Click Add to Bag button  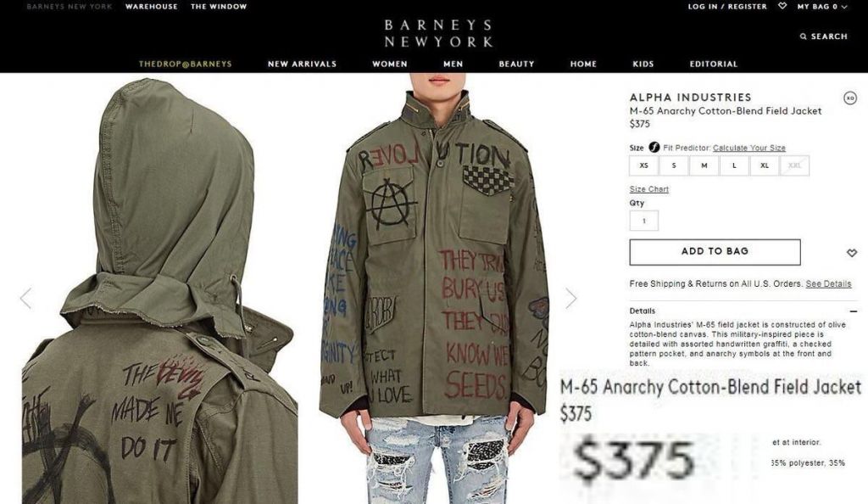click(x=715, y=252)
